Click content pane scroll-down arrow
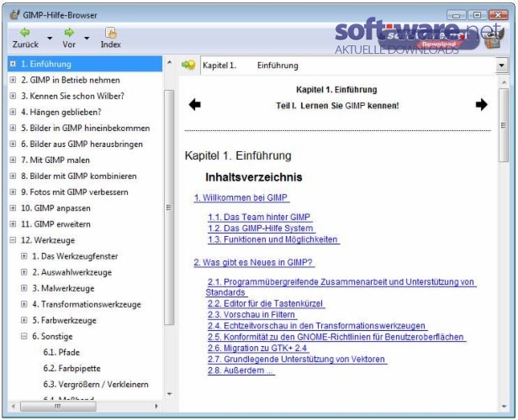This screenshot has width=518, height=420. 504,407
